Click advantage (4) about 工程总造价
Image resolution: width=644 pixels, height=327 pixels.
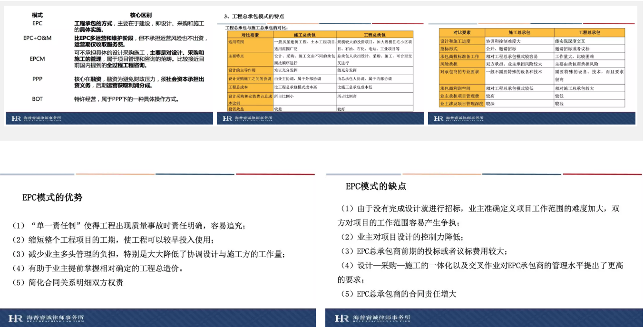(98, 268)
